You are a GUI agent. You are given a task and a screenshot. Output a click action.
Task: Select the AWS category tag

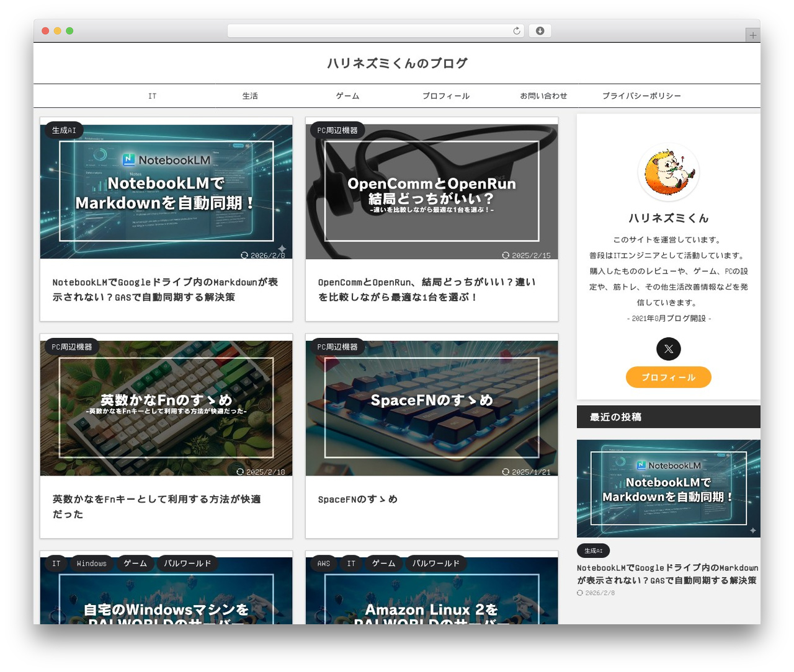[x=324, y=564]
